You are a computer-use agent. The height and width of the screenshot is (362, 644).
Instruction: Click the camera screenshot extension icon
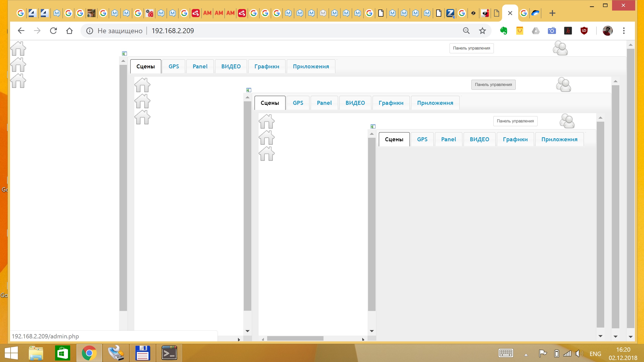[x=552, y=31]
